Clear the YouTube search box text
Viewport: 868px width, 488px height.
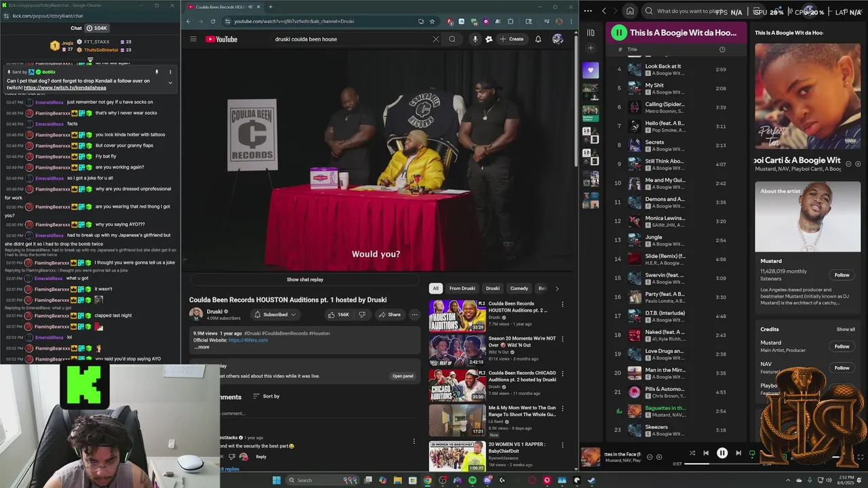[435, 39]
